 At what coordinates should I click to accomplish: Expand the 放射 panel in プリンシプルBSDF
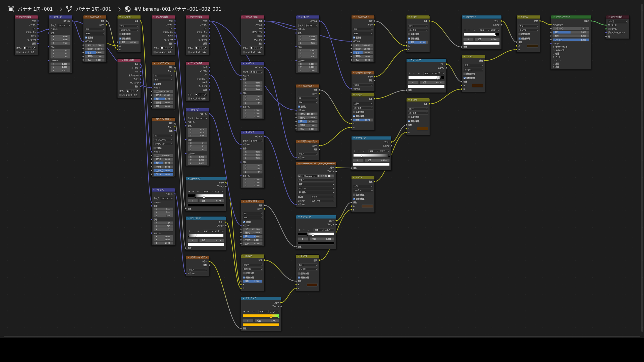click(556, 64)
